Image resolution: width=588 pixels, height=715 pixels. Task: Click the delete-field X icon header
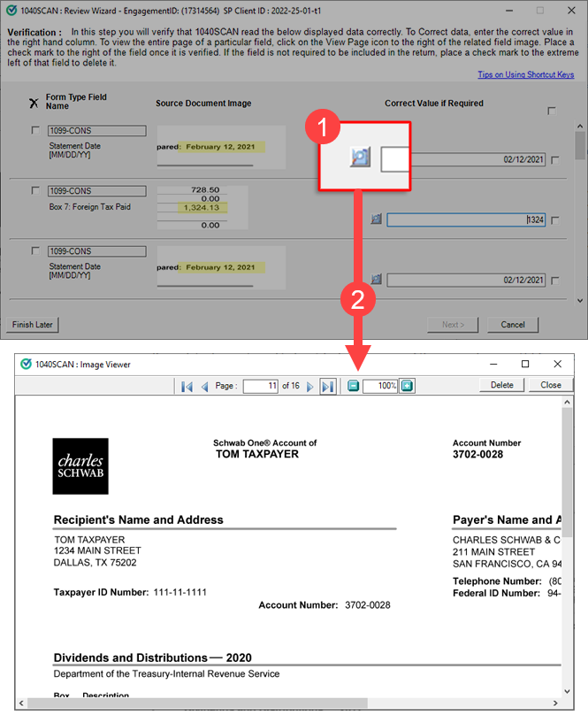[34, 103]
